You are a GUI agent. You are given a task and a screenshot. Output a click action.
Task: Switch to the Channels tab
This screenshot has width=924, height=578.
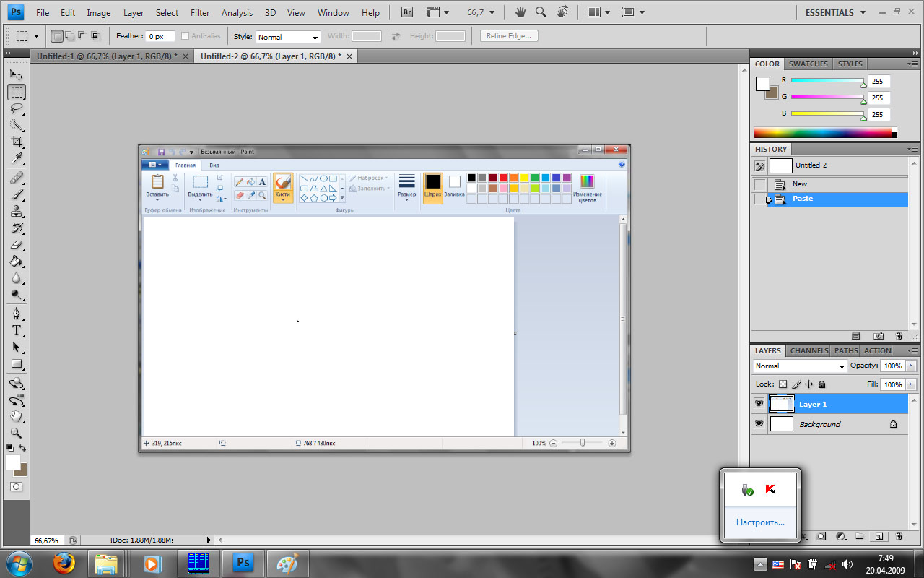click(808, 350)
